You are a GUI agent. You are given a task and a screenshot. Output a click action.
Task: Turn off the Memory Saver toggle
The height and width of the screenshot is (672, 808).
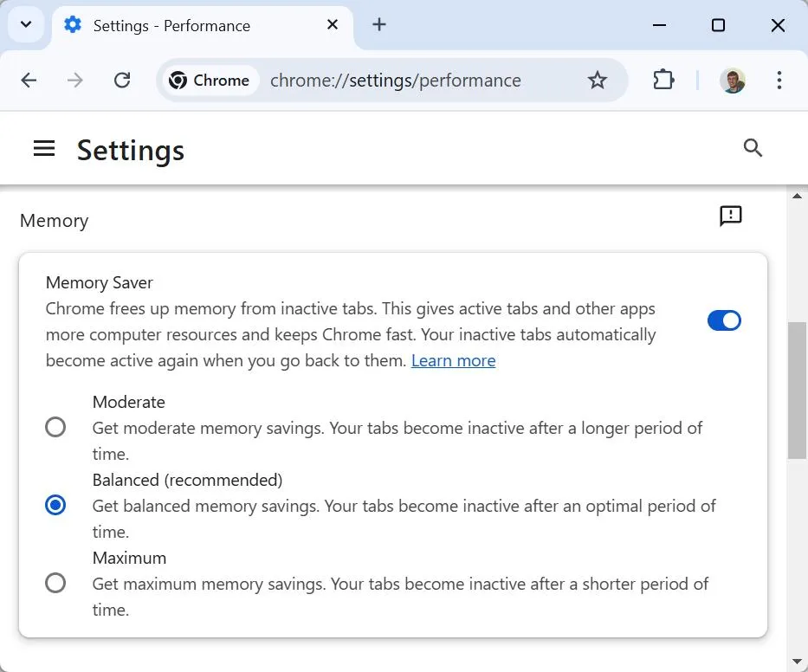pyautogui.click(x=724, y=320)
